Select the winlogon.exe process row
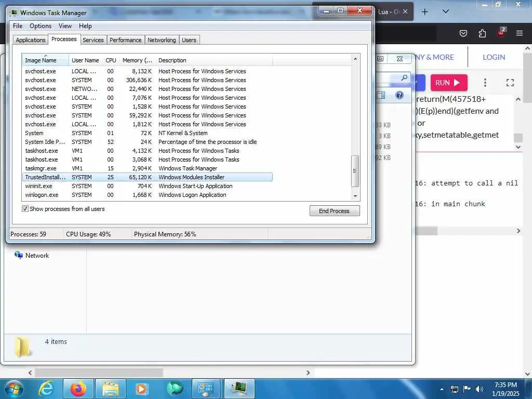Screen dimensions: 532x399 coord(148,195)
